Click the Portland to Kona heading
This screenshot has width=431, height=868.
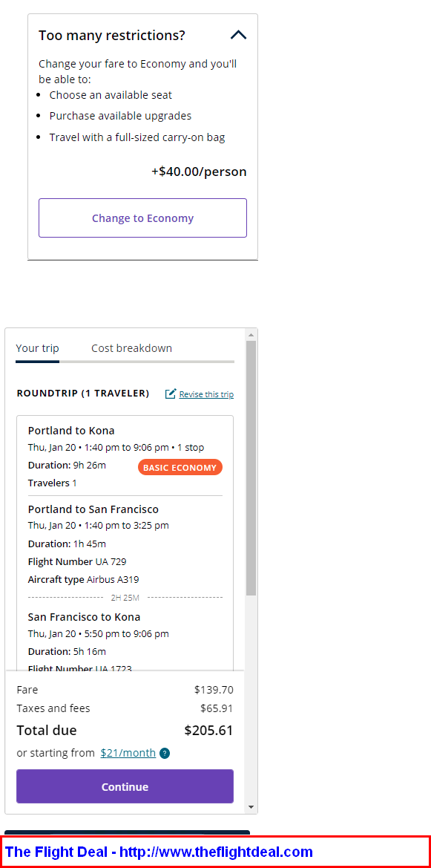(71, 430)
